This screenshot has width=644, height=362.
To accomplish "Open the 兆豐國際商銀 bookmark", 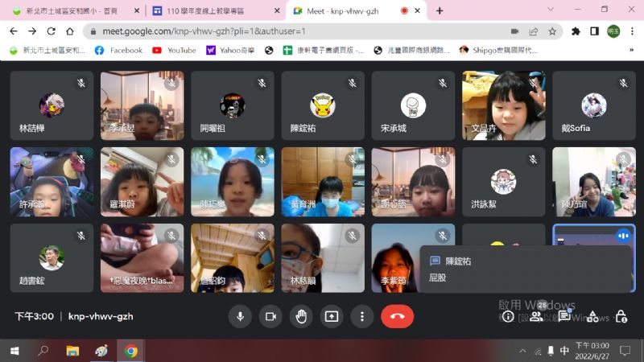I will 411,50.
